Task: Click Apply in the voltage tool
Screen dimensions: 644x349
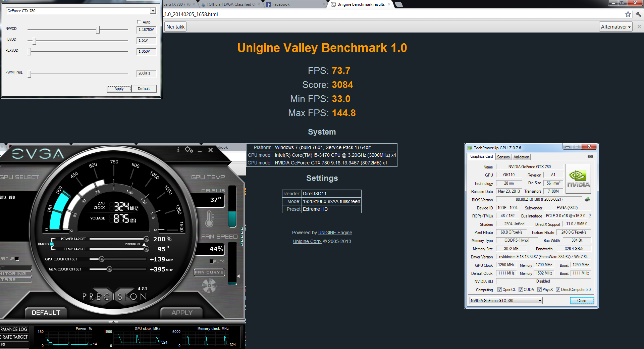Action: click(x=119, y=89)
